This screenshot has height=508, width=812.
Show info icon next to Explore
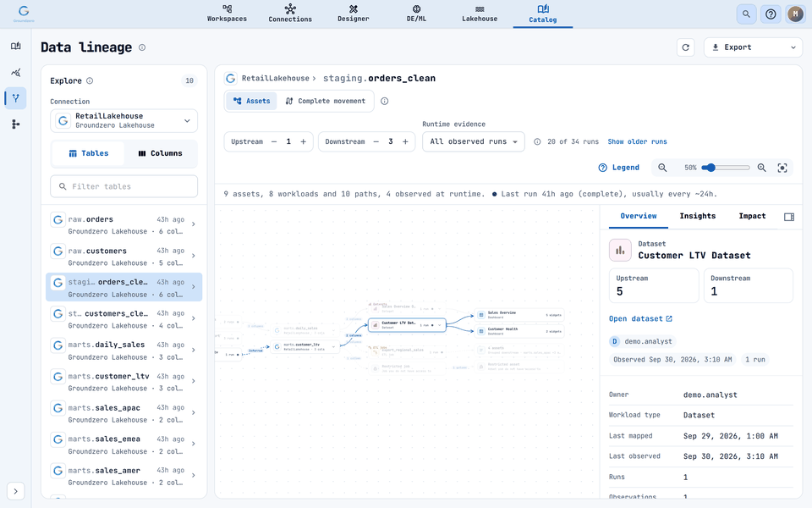coord(90,80)
